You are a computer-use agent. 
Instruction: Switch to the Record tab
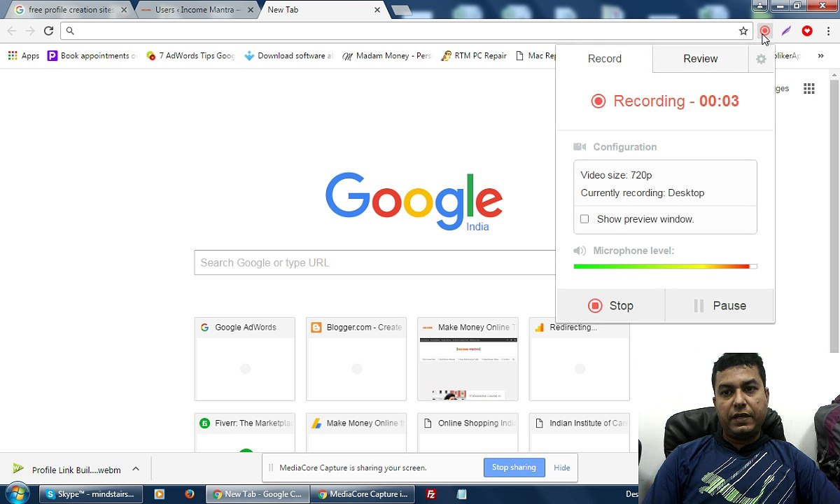coord(604,59)
